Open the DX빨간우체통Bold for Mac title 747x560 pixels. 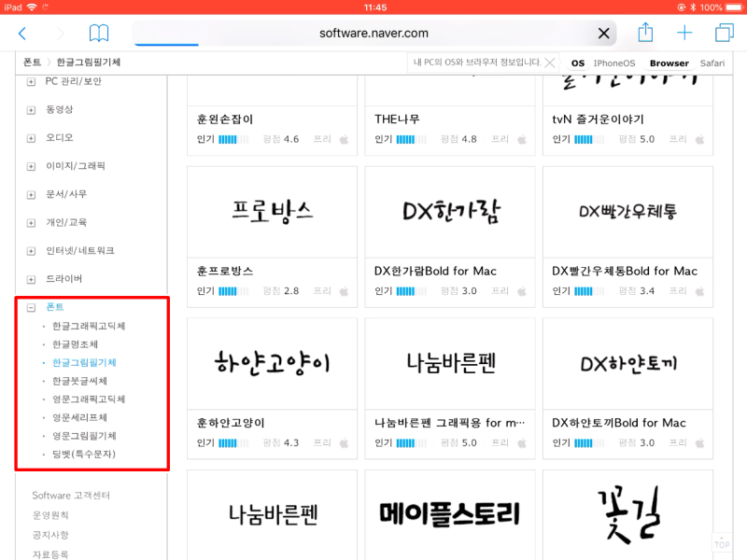tap(625, 271)
